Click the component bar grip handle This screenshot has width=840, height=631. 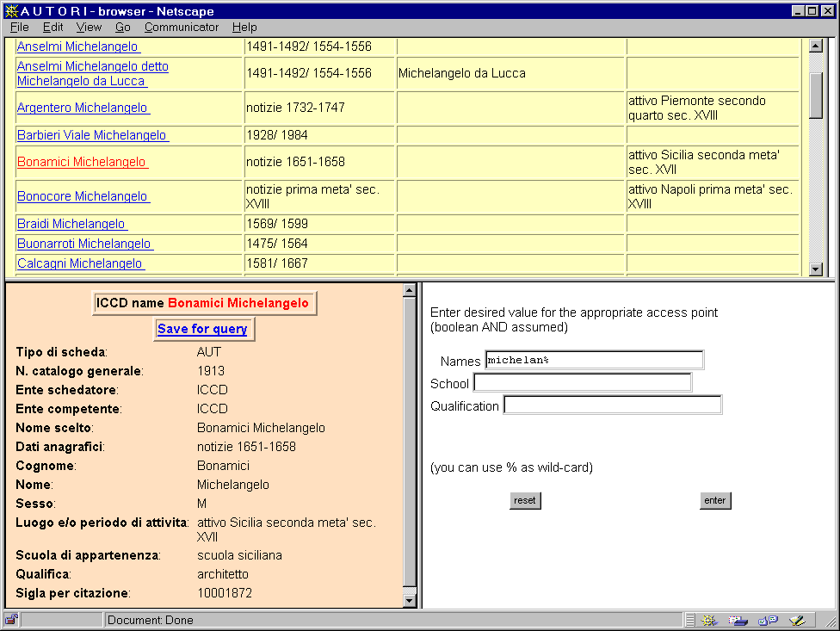click(x=690, y=621)
